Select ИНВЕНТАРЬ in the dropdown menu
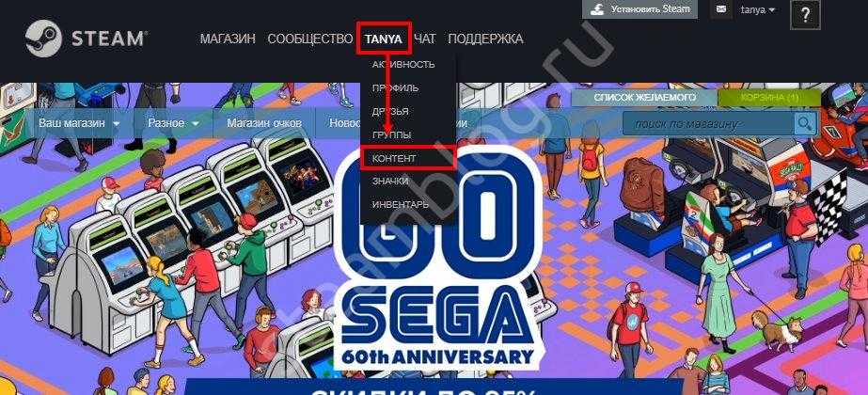Viewport: 868px width, 395px height. (x=401, y=205)
